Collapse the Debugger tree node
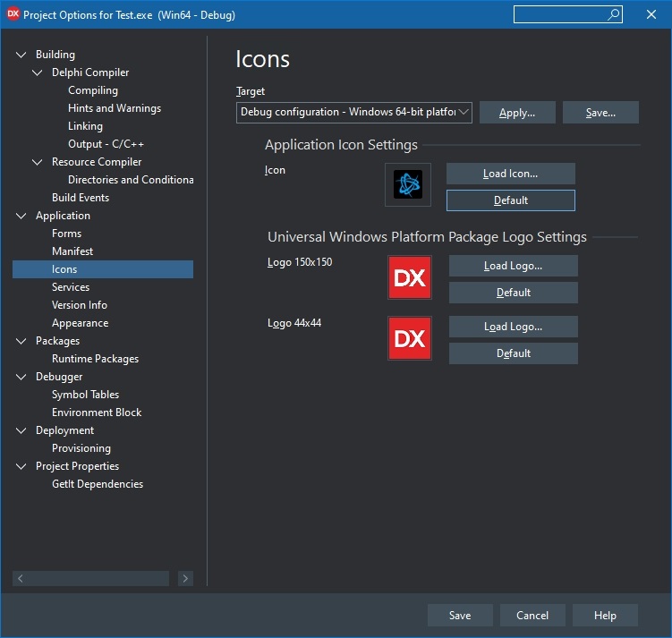 (x=21, y=377)
